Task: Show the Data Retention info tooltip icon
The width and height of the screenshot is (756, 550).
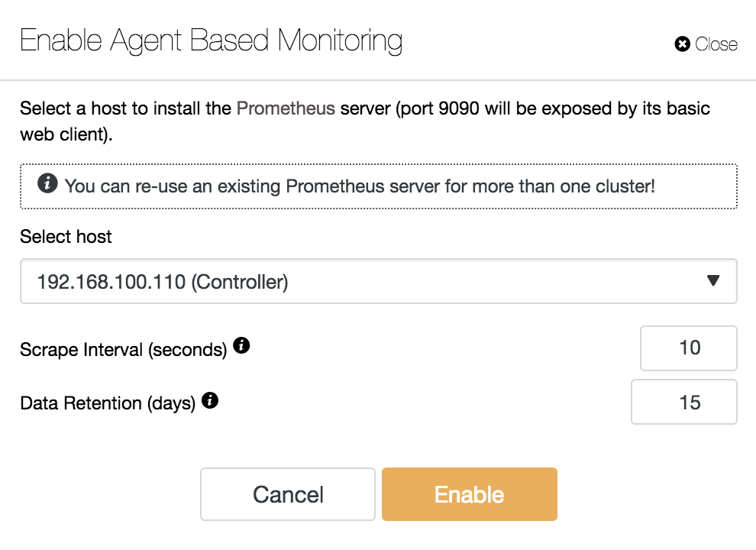Action: [210, 400]
